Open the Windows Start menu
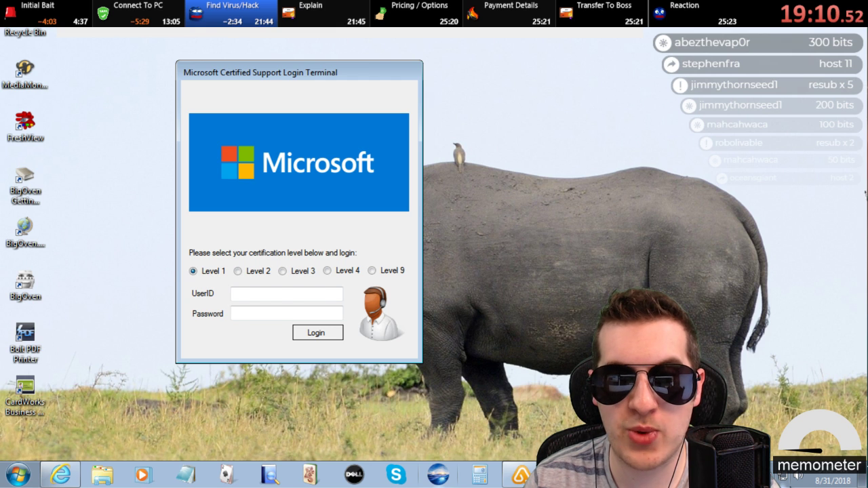Screen dimensions: 868x488 18,474
